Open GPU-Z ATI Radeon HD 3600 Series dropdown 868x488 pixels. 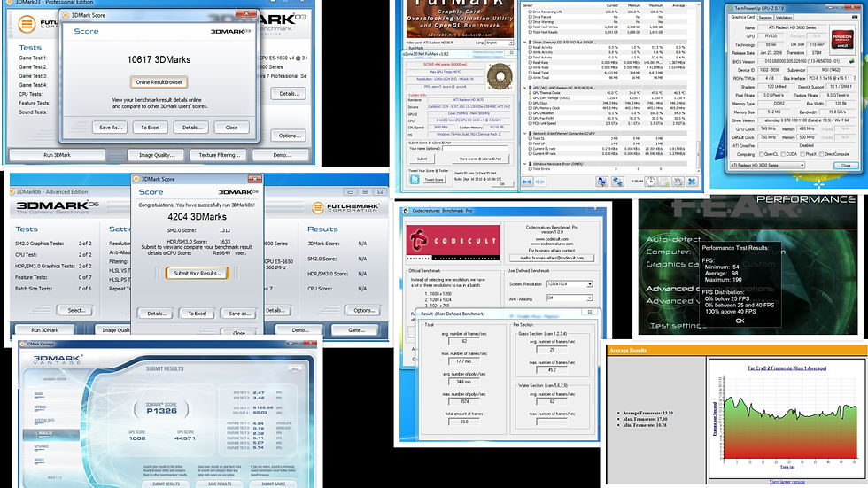coord(767,165)
